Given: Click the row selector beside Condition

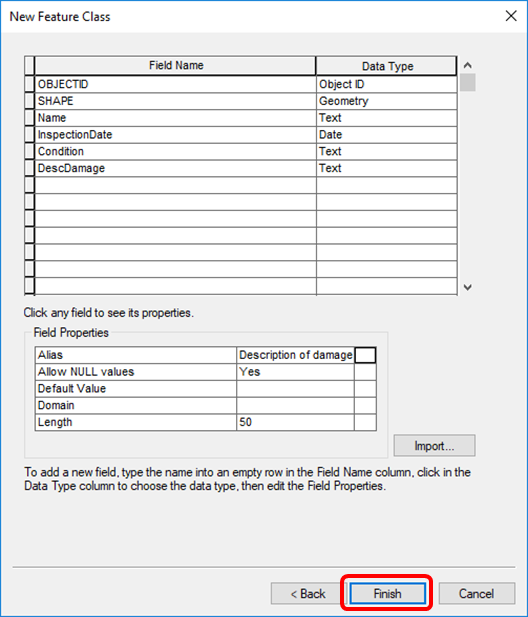Looking at the screenshot, I should point(30,151).
